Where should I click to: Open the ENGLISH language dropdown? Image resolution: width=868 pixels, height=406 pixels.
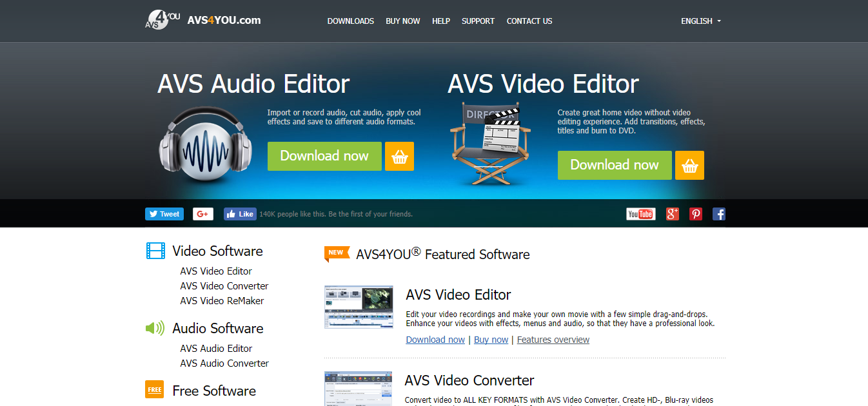pyautogui.click(x=700, y=21)
